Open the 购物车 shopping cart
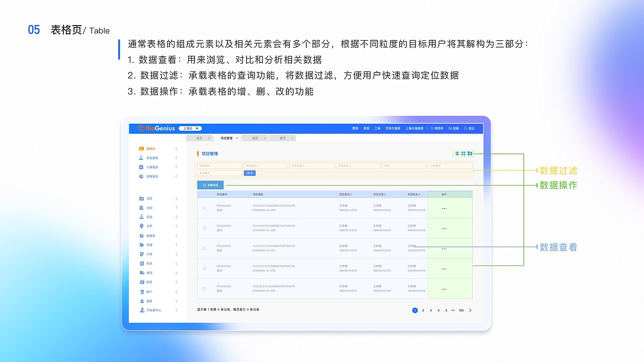The image size is (644, 362). [x=438, y=129]
